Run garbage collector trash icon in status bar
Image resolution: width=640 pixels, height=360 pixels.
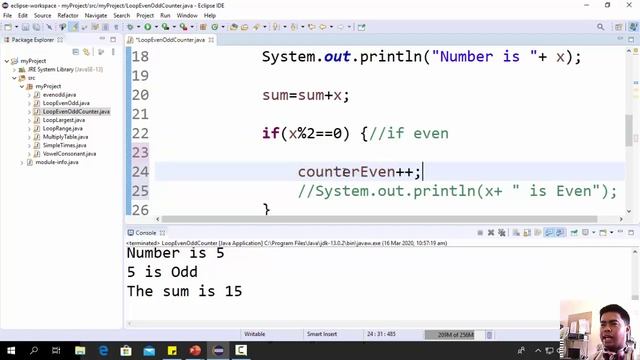click(489, 335)
